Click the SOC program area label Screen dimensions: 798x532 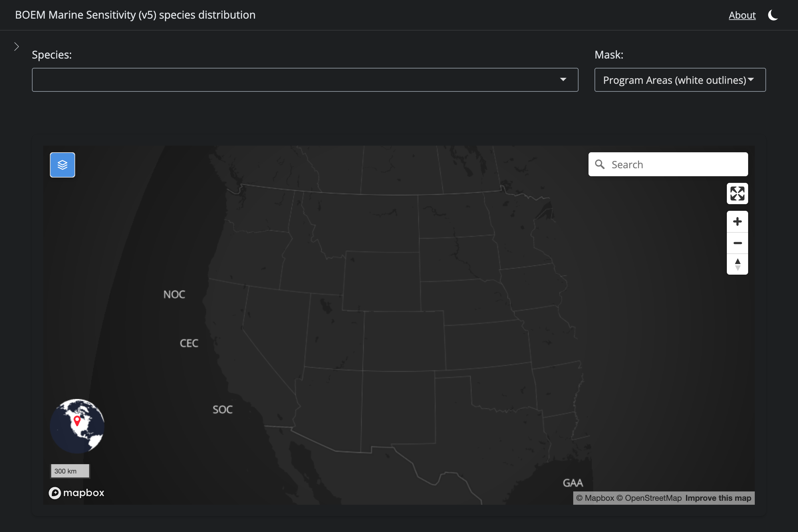pyautogui.click(x=222, y=410)
